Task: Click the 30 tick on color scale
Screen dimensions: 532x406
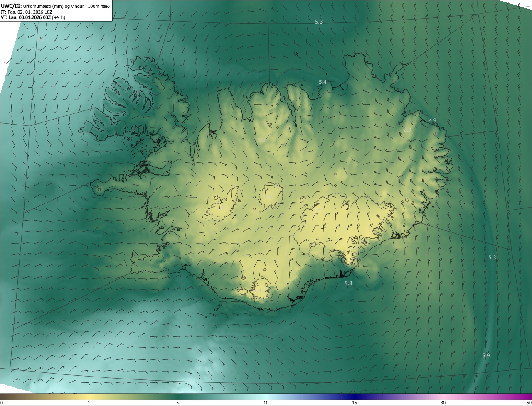Action: coord(443,403)
